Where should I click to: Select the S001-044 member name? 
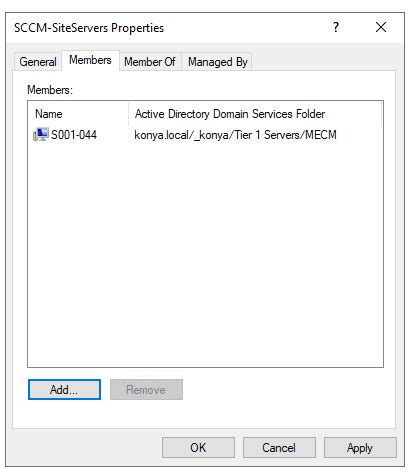(74, 135)
